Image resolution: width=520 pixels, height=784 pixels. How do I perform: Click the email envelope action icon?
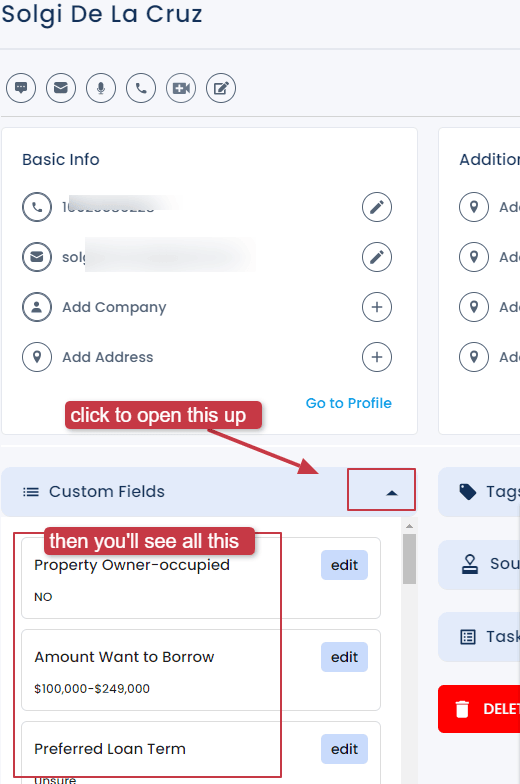(61, 88)
